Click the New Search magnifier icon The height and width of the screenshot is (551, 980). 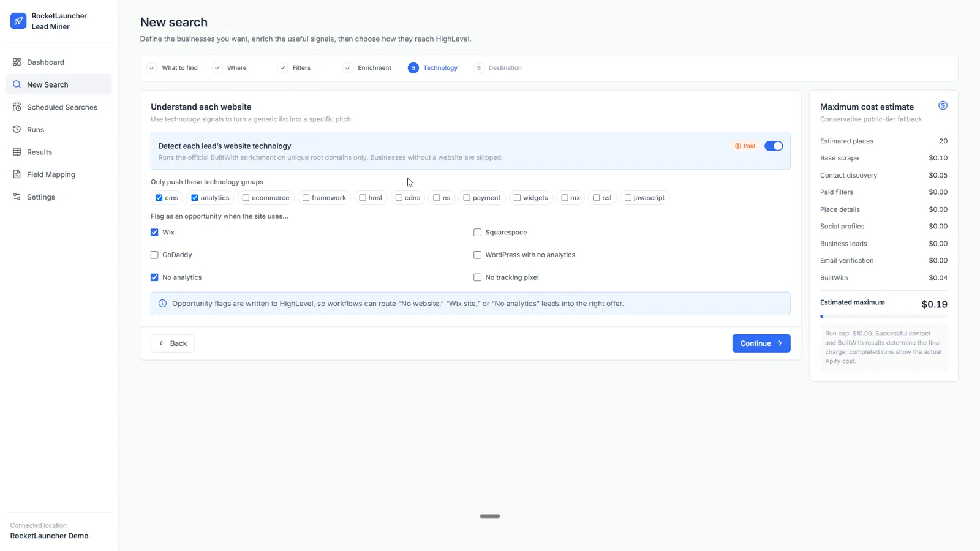coord(17,84)
